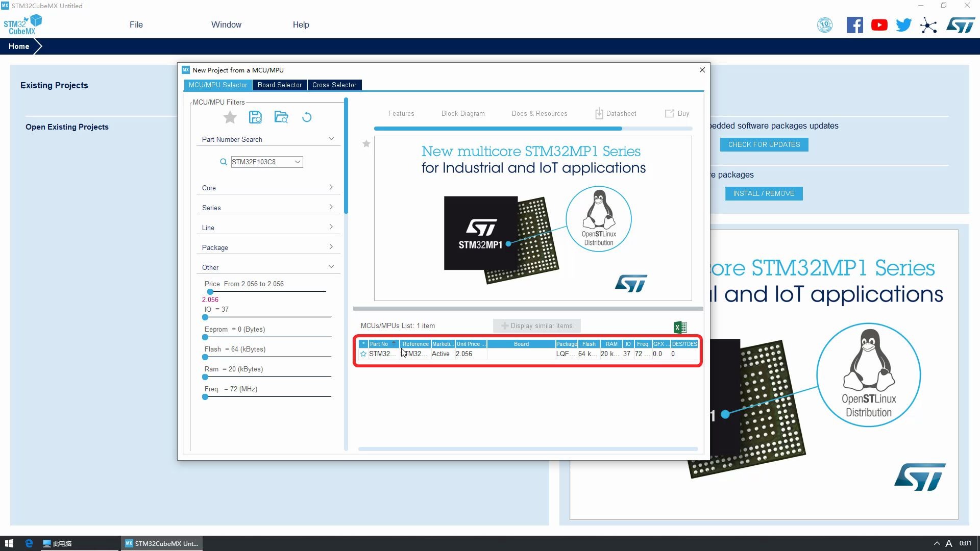Sort list by Part No column header

384,344
